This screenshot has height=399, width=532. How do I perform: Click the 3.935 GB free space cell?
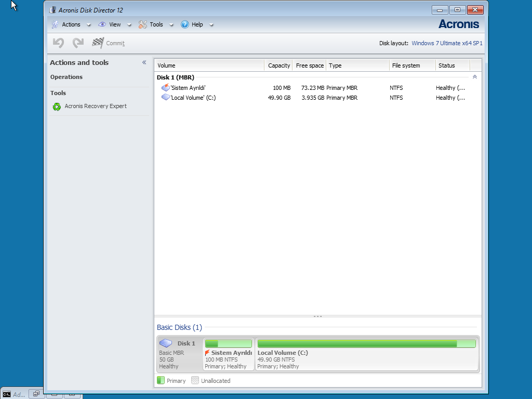click(x=313, y=97)
